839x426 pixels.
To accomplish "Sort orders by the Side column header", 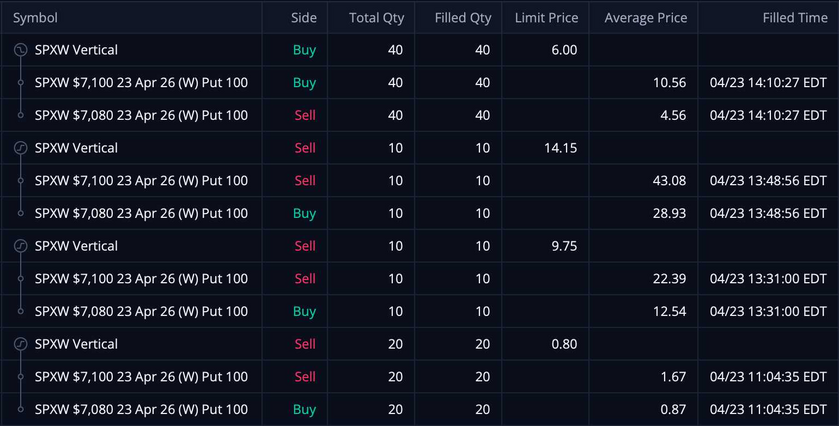I will tap(303, 18).
